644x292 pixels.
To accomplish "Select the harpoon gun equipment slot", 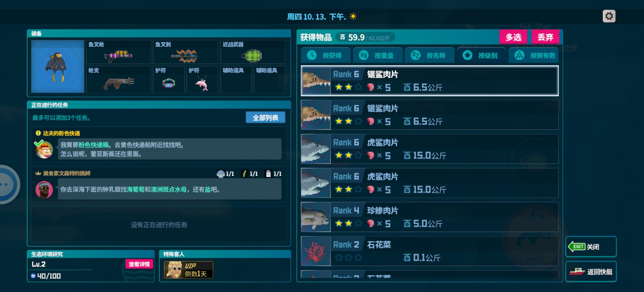I will point(119,52).
